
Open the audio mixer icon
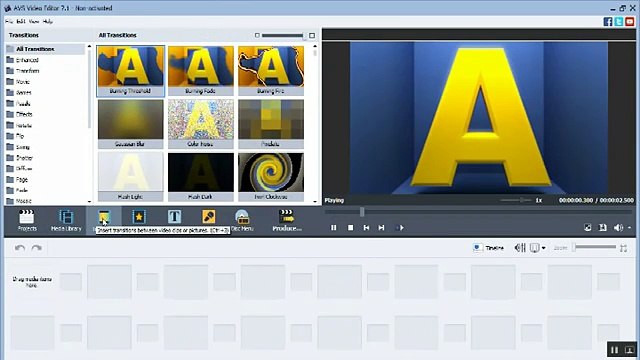click(520, 248)
